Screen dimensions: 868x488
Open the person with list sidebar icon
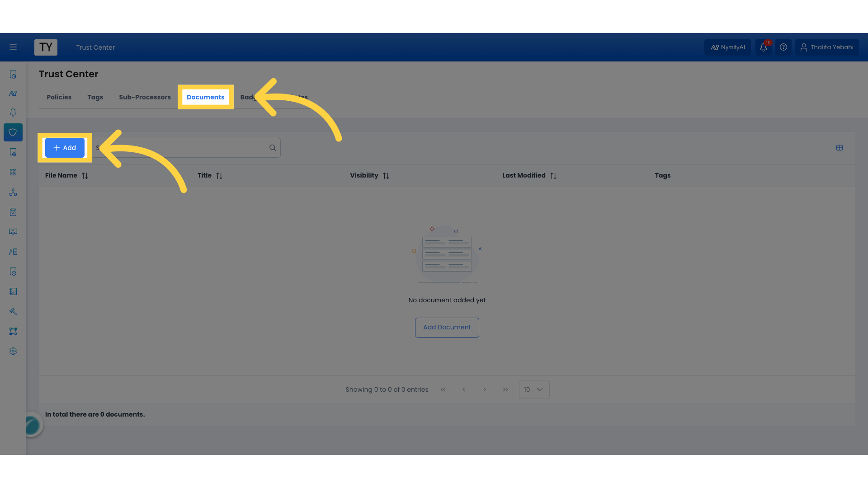pyautogui.click(x=13, y=252)
